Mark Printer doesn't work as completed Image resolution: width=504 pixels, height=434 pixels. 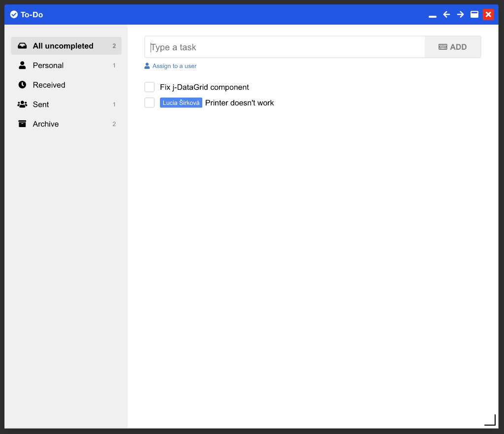tap(149, 102)
